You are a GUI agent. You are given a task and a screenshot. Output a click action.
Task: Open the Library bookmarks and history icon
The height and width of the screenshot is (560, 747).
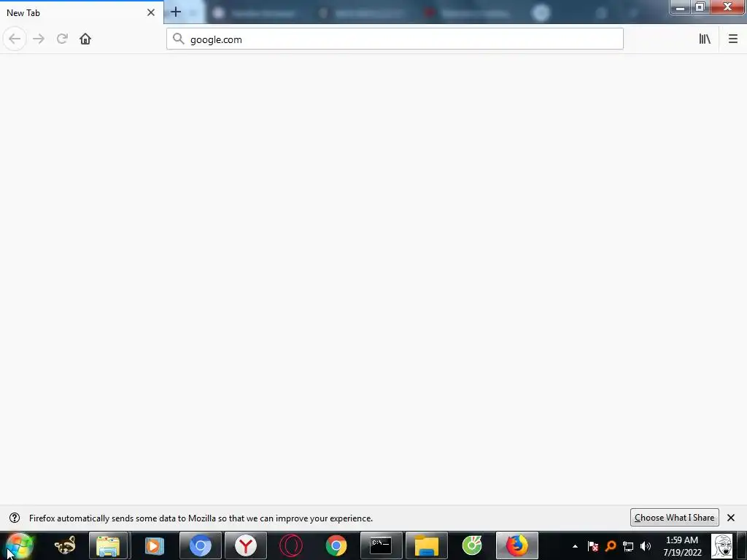click(x=705, y=39)
